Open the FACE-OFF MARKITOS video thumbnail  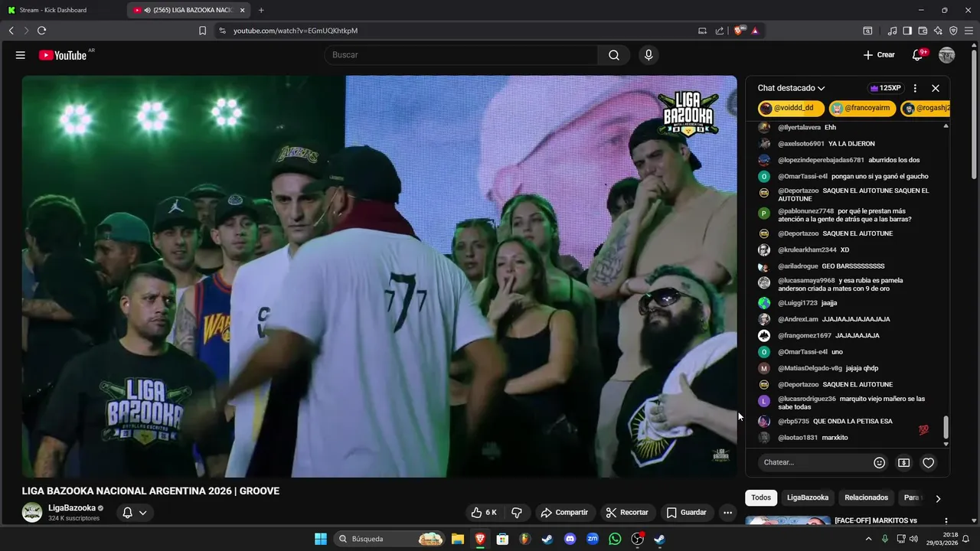pos(788,521)
